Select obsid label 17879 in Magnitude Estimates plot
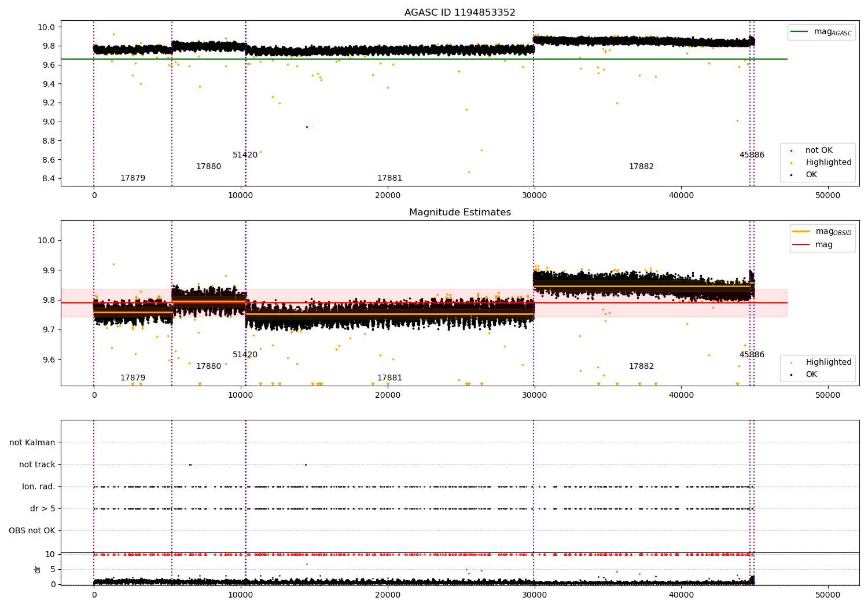 coord(133,378)
